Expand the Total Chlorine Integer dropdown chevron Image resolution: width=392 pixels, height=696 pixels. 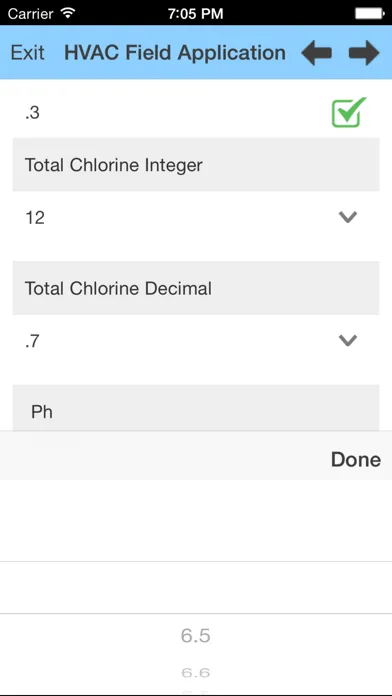[x=348, y=217]
